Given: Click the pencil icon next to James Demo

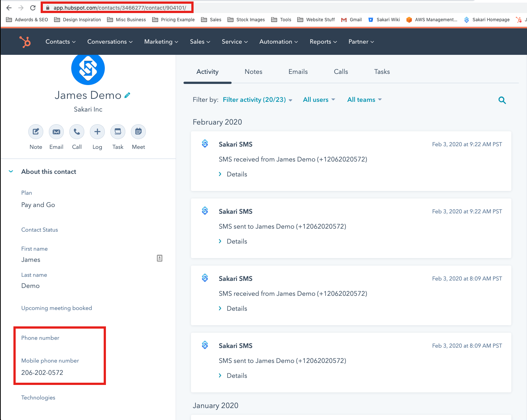Looking at the screenshot, I should (128, 95).
